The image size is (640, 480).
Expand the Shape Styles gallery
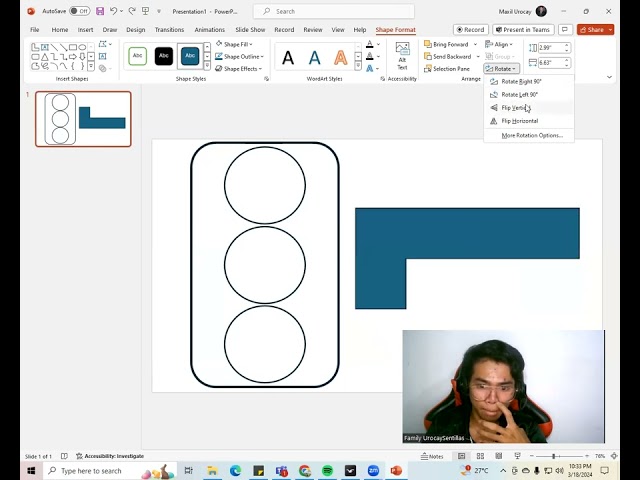point(207,66)
